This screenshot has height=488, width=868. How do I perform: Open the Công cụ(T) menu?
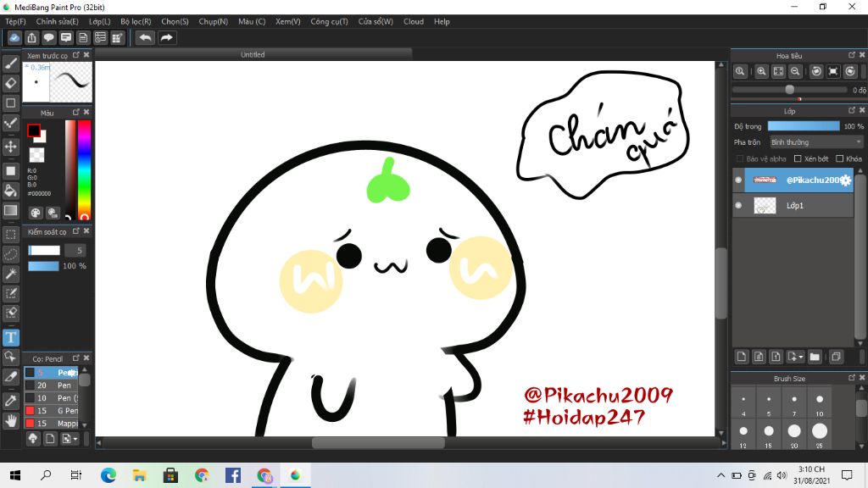[x=329, y=21]
